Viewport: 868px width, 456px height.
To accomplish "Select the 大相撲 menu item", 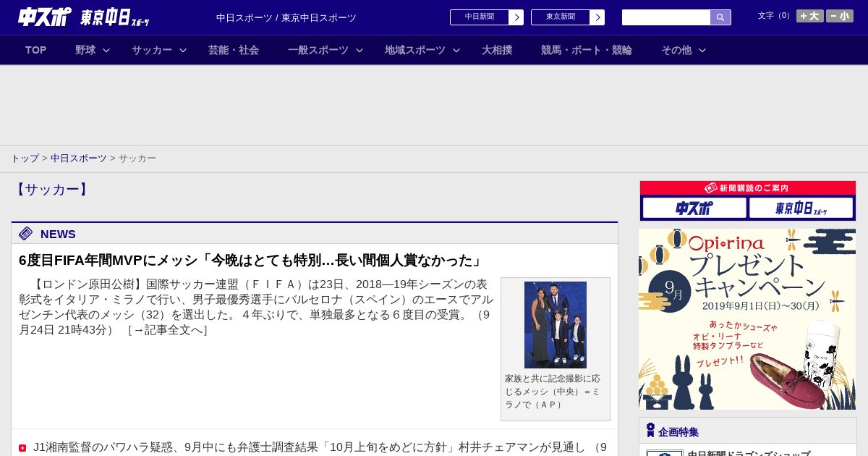I will tap(497, 50).
